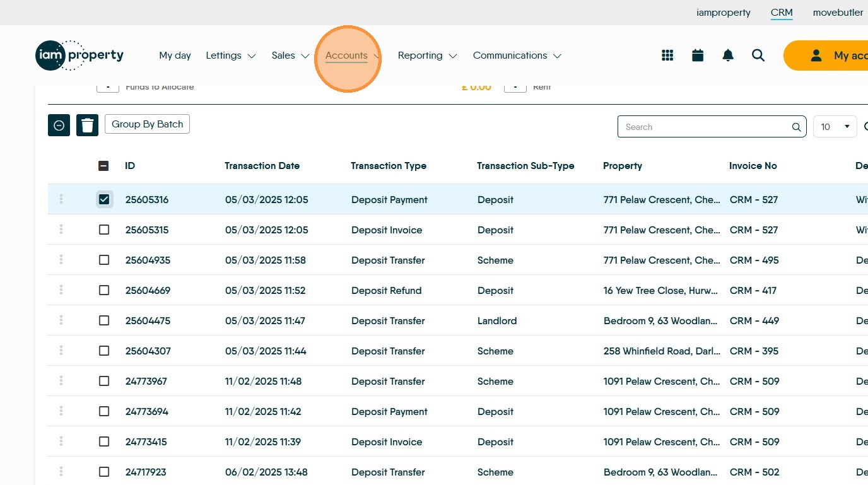The width and height of the screenshot is (868, 485).
Task: Expand the Communications dropdown menu
Action: 517,56
